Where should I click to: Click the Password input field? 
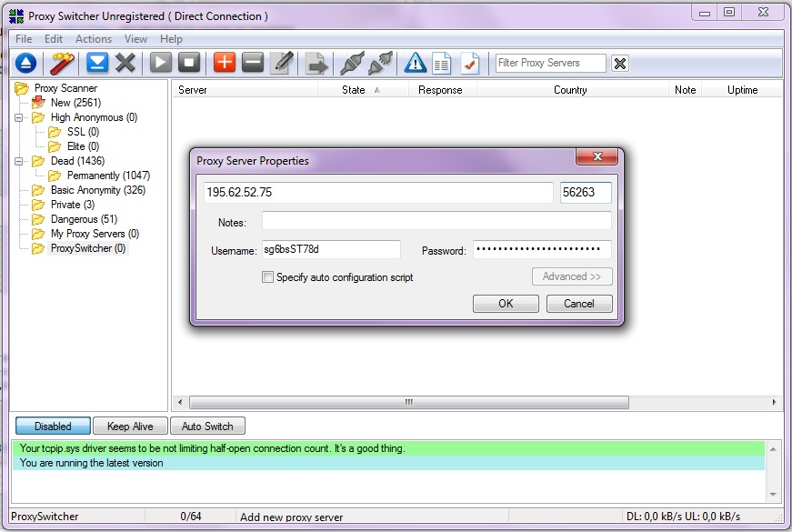[542, 249]
